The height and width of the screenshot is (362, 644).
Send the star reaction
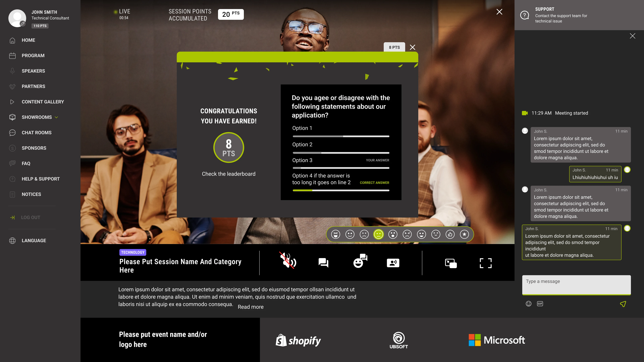point(465,234)
